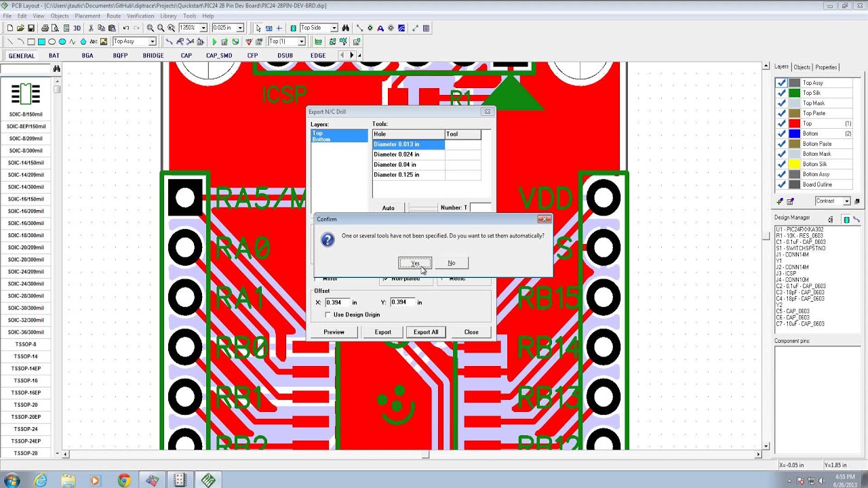The height and width of the screenshot is (488, 868).
Task: Open the Top Assy drawing layer dropdown
Action: click(x=152, y=41)
